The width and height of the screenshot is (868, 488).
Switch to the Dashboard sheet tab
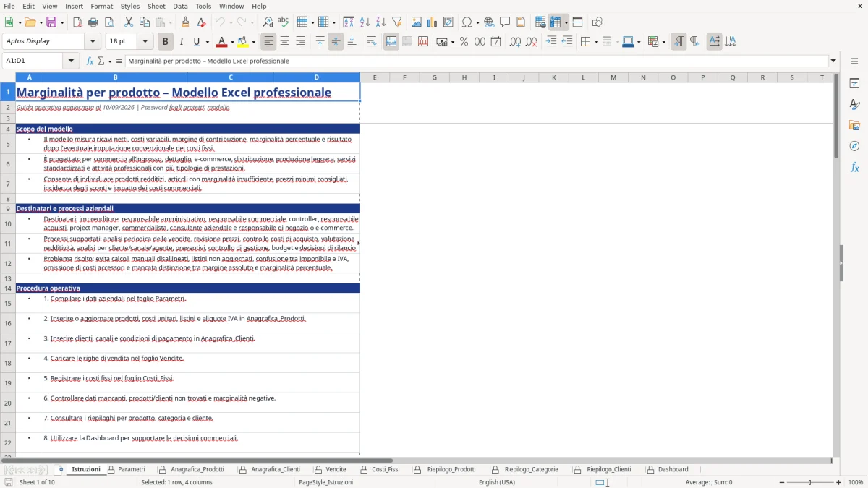(x=673, y=470)
